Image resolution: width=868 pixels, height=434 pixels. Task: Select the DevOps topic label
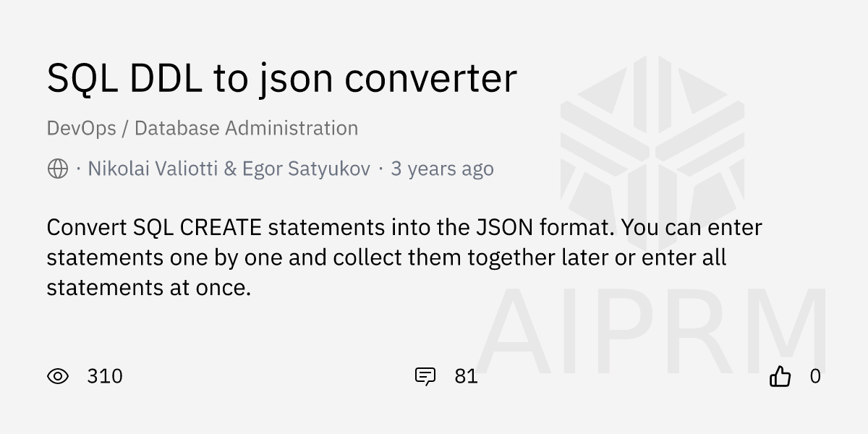[81, 129]
